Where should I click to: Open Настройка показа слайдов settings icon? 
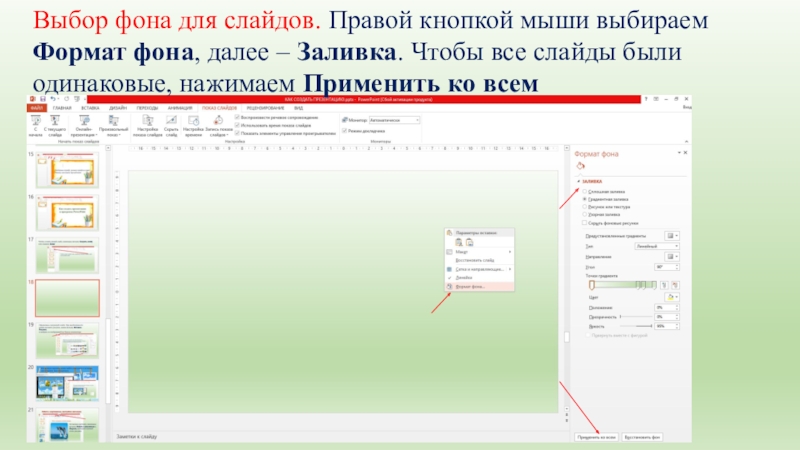[147, 121]
